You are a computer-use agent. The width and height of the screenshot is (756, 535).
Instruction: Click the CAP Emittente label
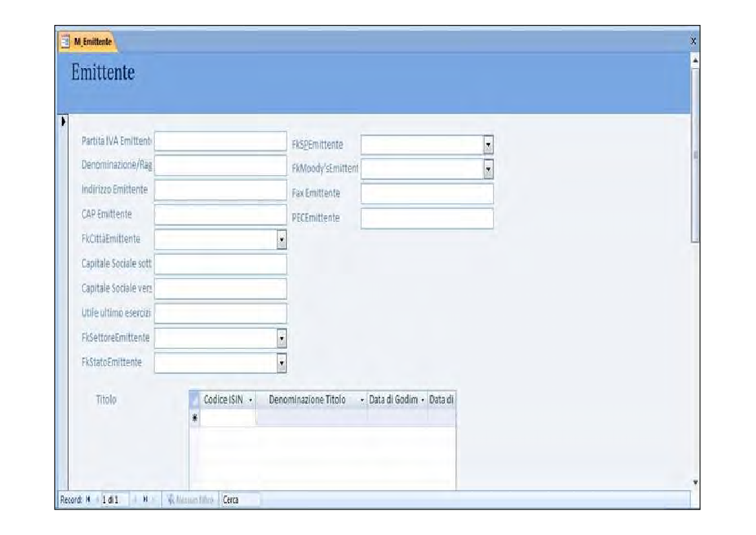(x=106, y=214)
